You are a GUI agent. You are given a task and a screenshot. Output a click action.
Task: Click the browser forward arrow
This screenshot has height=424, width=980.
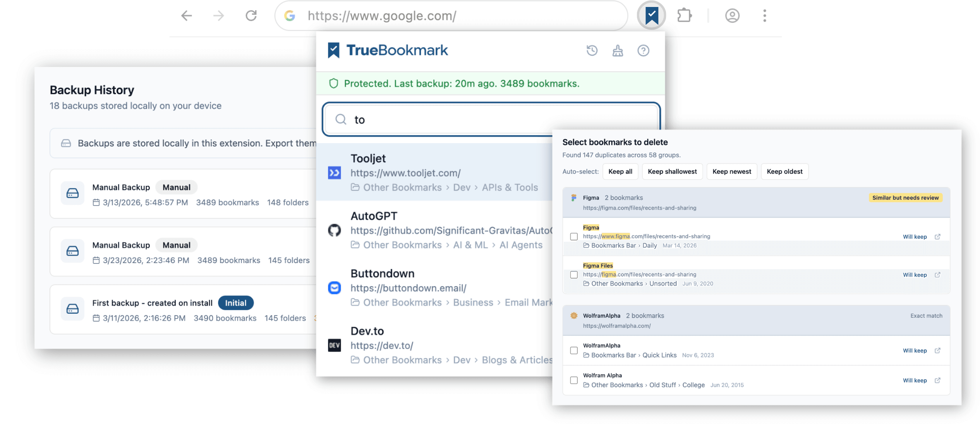(x=219, y=16)
